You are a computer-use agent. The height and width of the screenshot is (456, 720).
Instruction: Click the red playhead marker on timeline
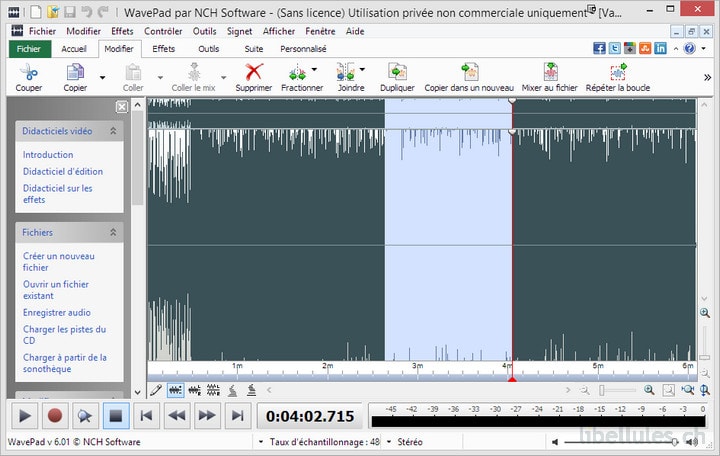512,379
